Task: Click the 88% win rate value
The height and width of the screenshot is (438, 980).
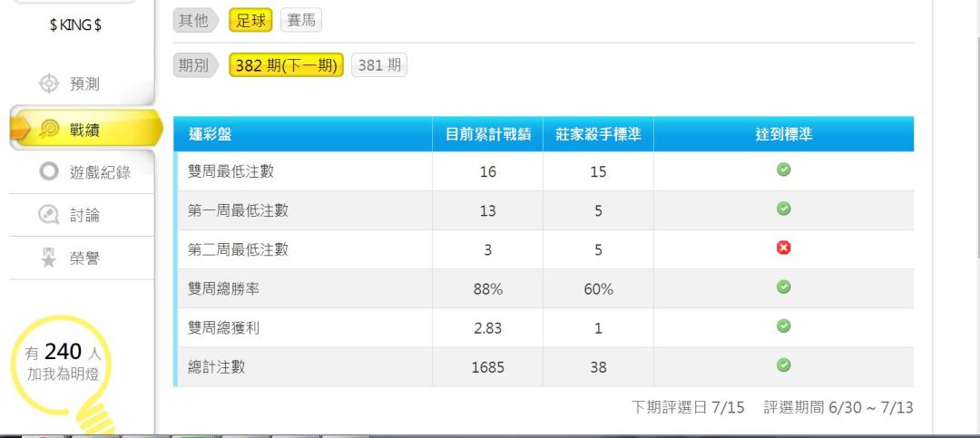Action: (488, 289)
